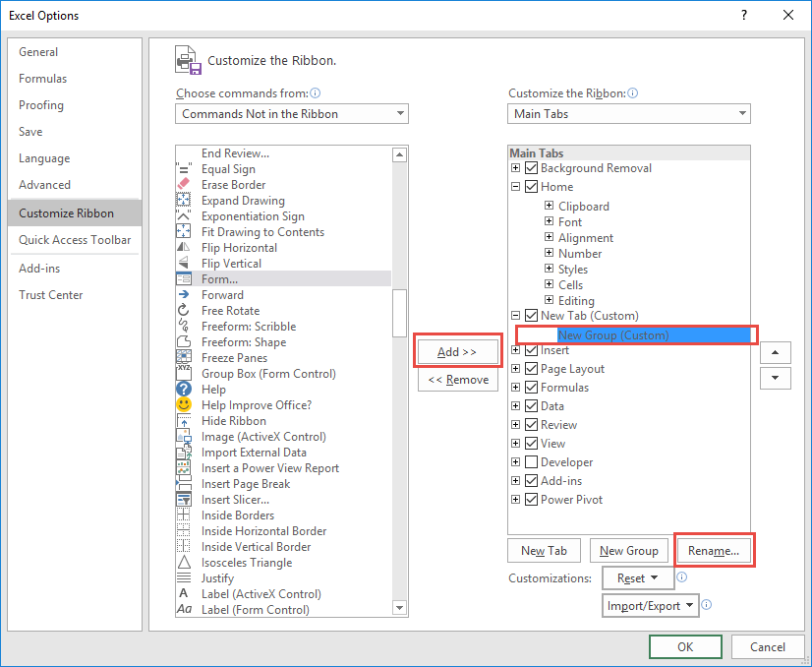Select the Flip Horizontal command icon
812x667 pixels.
click(183, 247)
